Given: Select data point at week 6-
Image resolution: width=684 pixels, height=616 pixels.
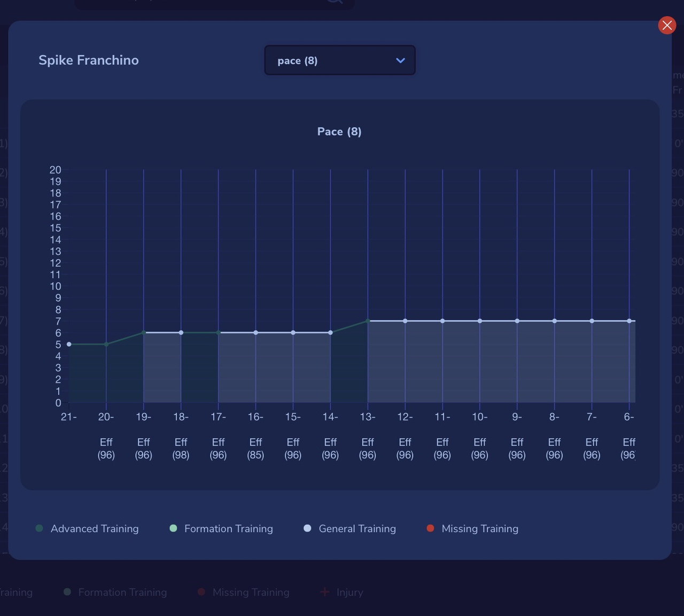Looking at the screenshot, I should pos(629,321).
